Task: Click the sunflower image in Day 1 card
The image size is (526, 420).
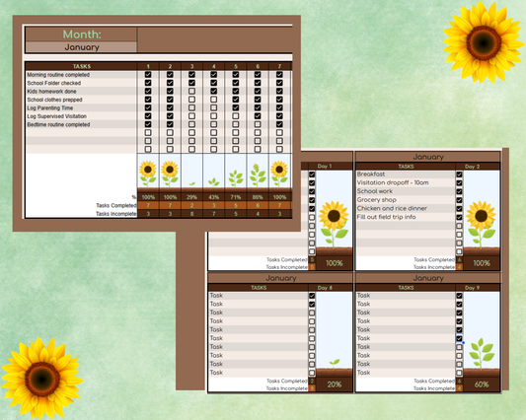Action: tap(334, 224)
